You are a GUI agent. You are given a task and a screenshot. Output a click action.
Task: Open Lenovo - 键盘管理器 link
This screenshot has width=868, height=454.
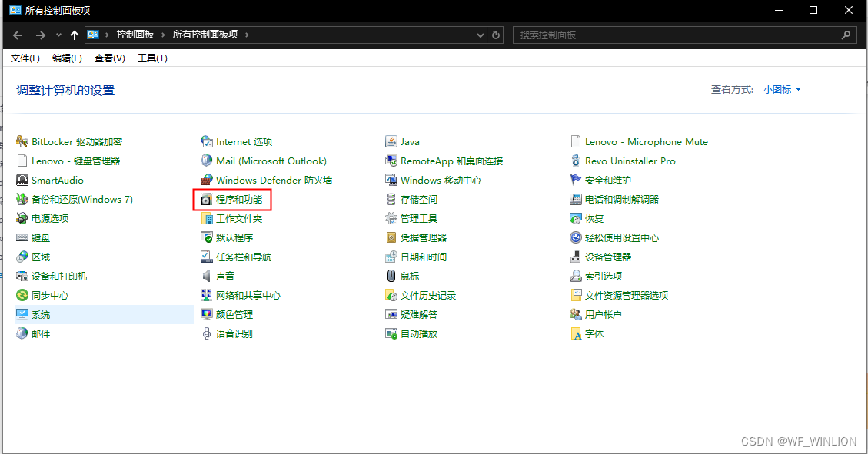(x=76, y=161)
